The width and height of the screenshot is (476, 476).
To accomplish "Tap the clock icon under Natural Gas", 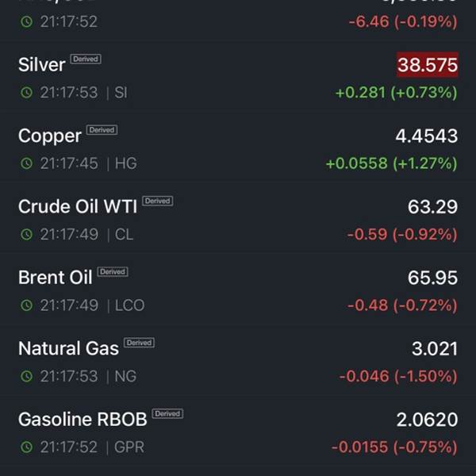I will (x=26, y=376).
